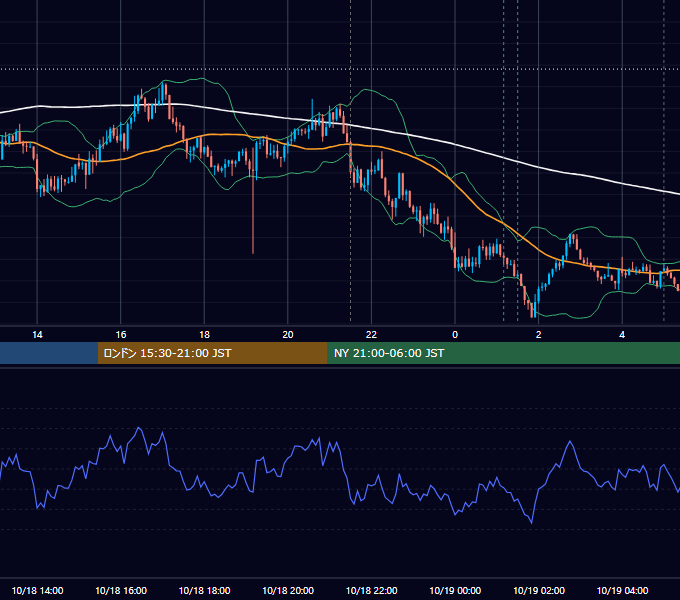Click hour label 0 on price chart axis
The width and height of the screenshot is (680, 600).
click(455, 335)
